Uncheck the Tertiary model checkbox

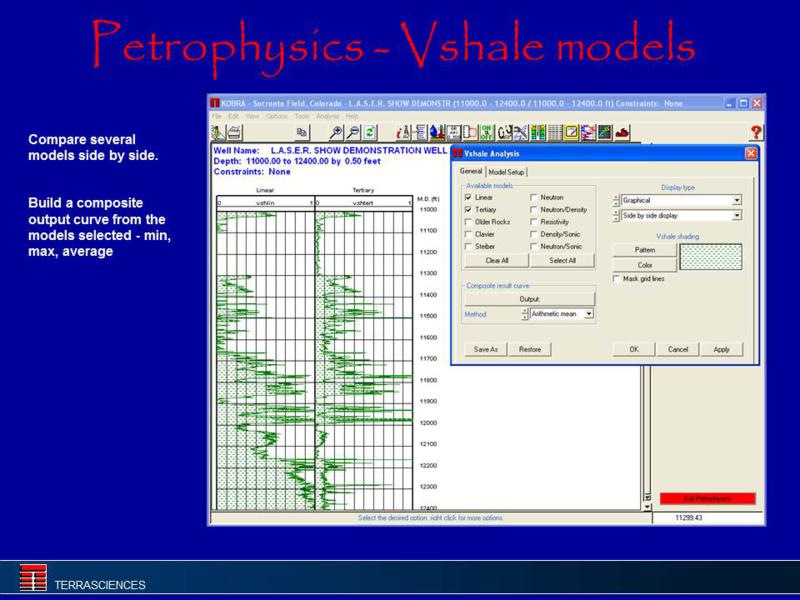468,209
